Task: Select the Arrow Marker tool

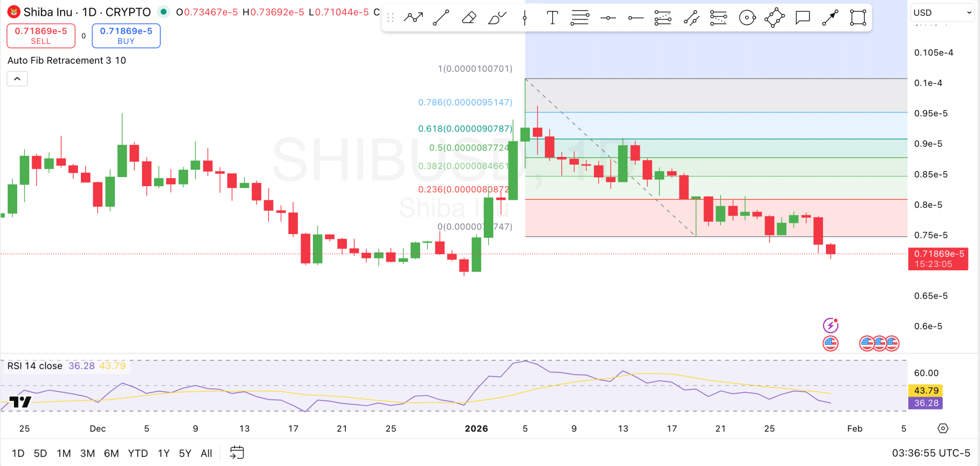Action: coord(830,17)
